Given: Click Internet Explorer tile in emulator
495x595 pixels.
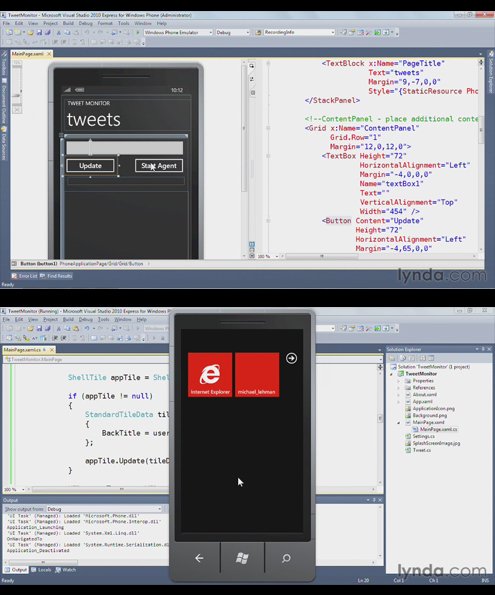Looking at the screenshot, I should point(210,375).
